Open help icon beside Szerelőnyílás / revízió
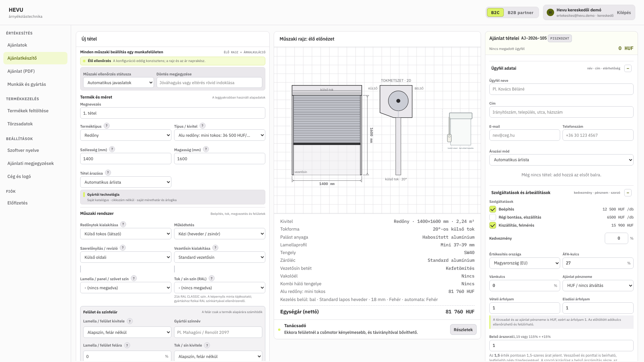 (123, 248)
